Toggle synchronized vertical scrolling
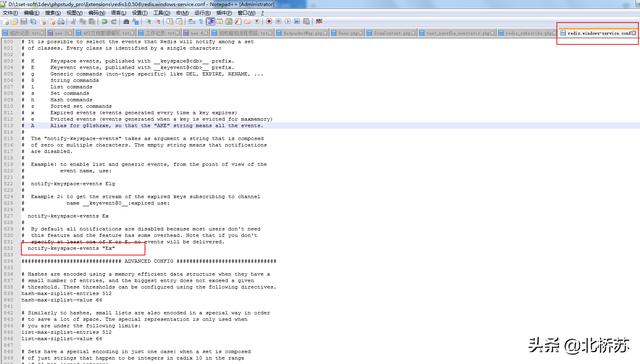 [x=170, y=22]
